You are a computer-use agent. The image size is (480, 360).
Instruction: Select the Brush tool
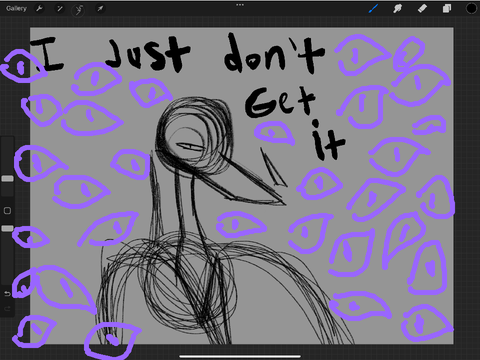(x=373, y=8)
